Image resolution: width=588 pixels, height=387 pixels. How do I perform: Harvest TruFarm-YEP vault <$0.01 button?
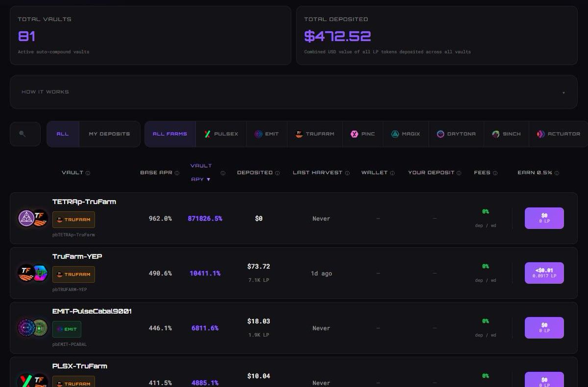(x=544, y=273)
